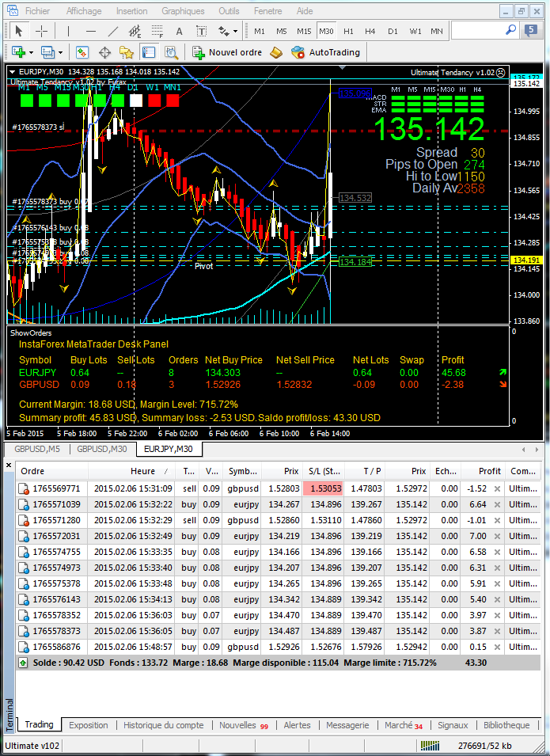Click the Ultimate v102 profile in status bar
The height and width of the screenshot is (756, 550).
point(32,746)
